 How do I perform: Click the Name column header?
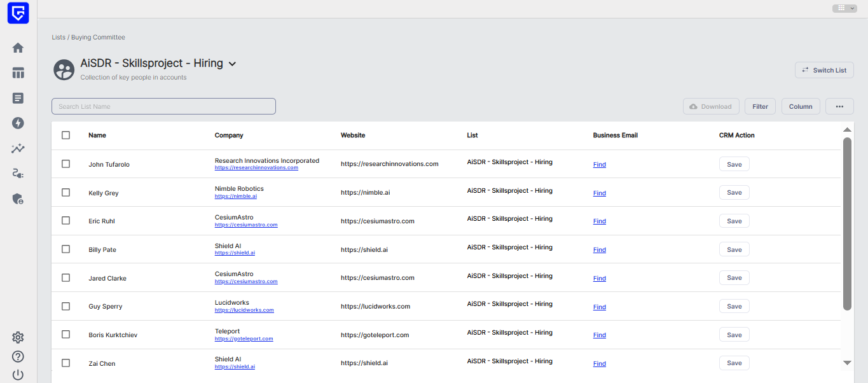pos(97,136)
